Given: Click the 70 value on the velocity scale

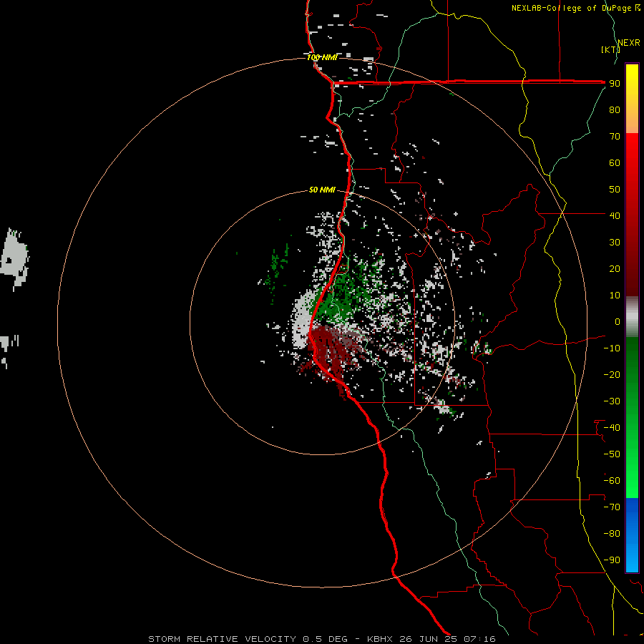Looking at the screenshot, I should pyautogui.click(x=615, y=137).
